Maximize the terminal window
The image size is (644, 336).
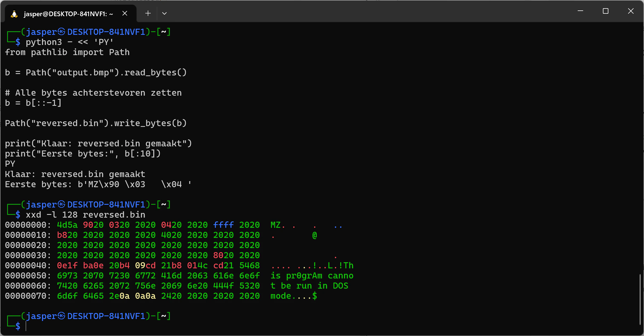[x=606, y=11]
